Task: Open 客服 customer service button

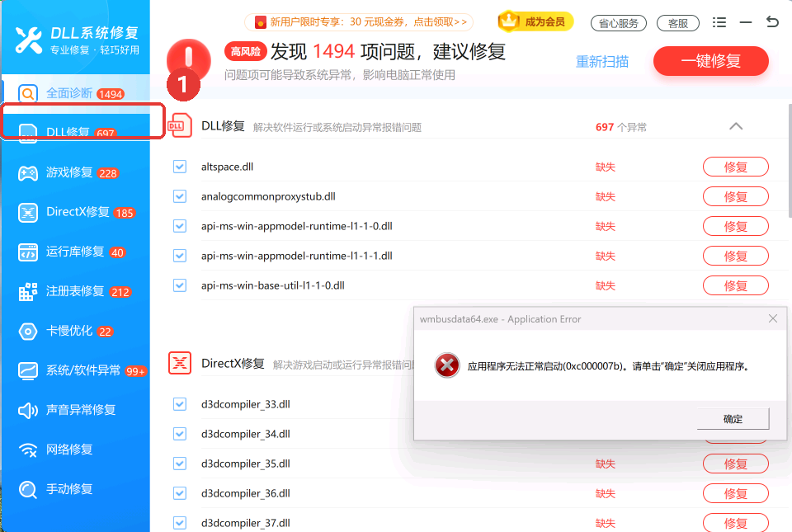Action: coord(678,23)
